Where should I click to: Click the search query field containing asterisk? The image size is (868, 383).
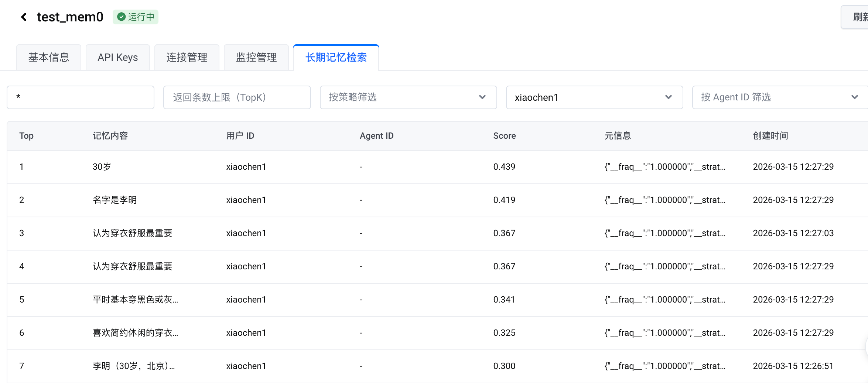point(81,97)
